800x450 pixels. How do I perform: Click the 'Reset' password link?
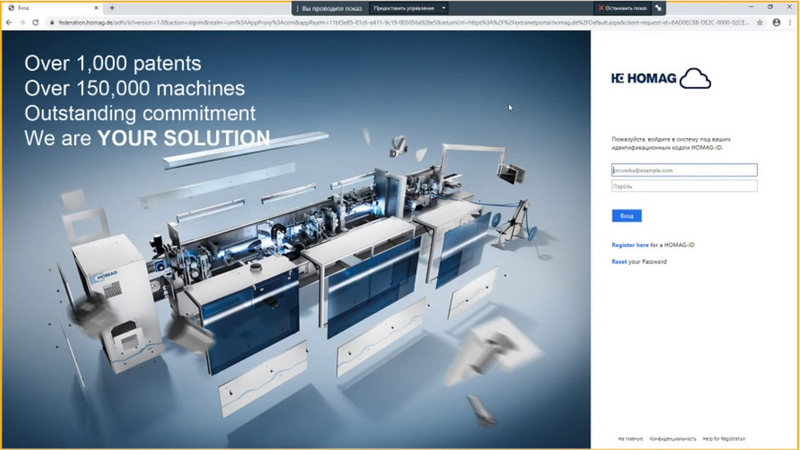pyautogui.click(x=619, y=262)
